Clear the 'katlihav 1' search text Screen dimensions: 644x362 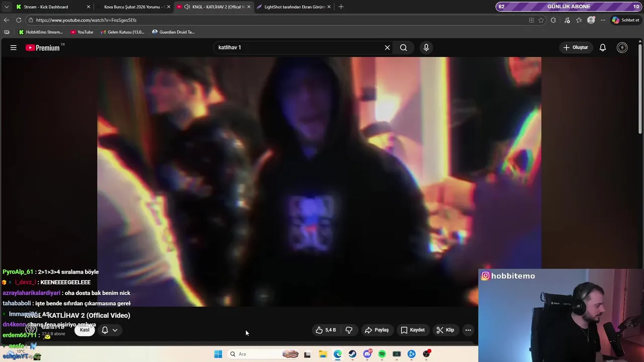[387, 47]
